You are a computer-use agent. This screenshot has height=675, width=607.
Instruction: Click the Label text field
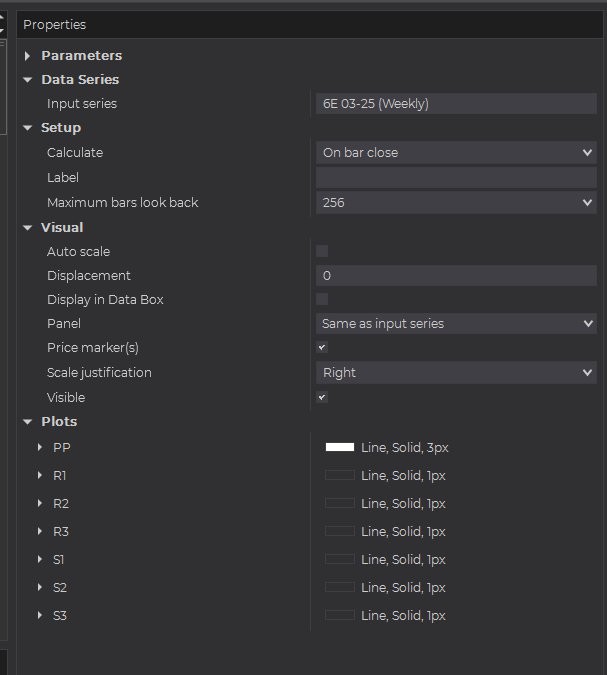tap(456, 177)
